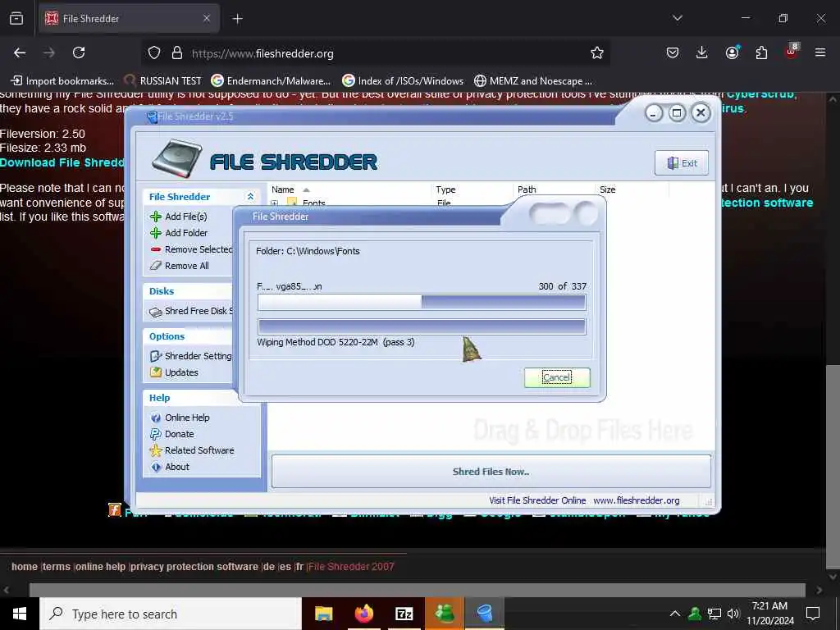The height and width of the screenshot is (630, 840).
Task: Click the browser address bar URL field
Action: click(x=375, y=53)
